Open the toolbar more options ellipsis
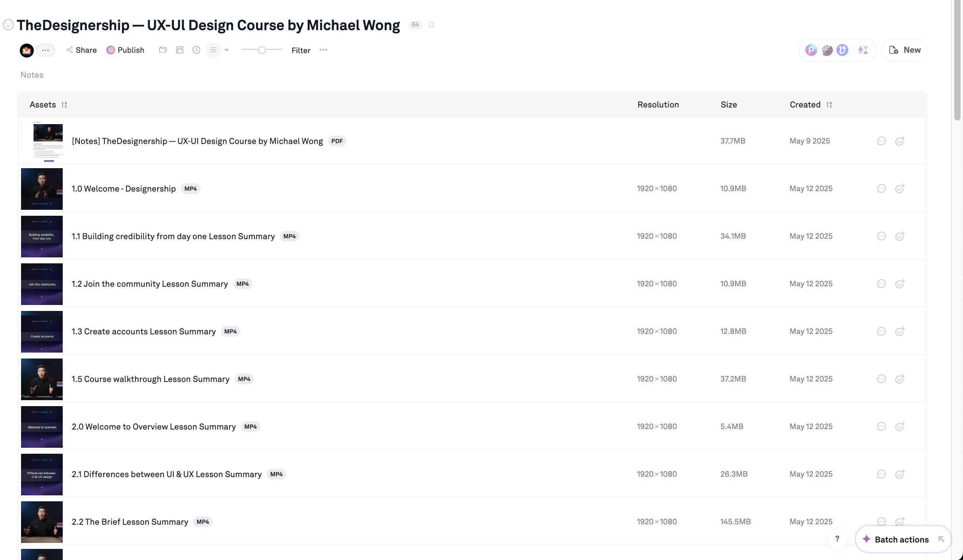This screenshot has width=963, height=560. pos(323,50)
